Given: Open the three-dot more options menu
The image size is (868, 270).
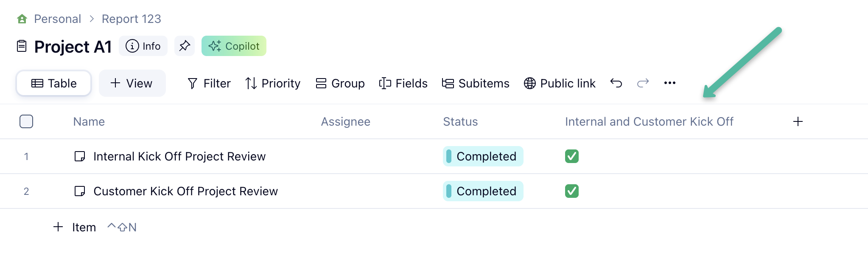Looking at the screenshot, I should pos(669,83).
